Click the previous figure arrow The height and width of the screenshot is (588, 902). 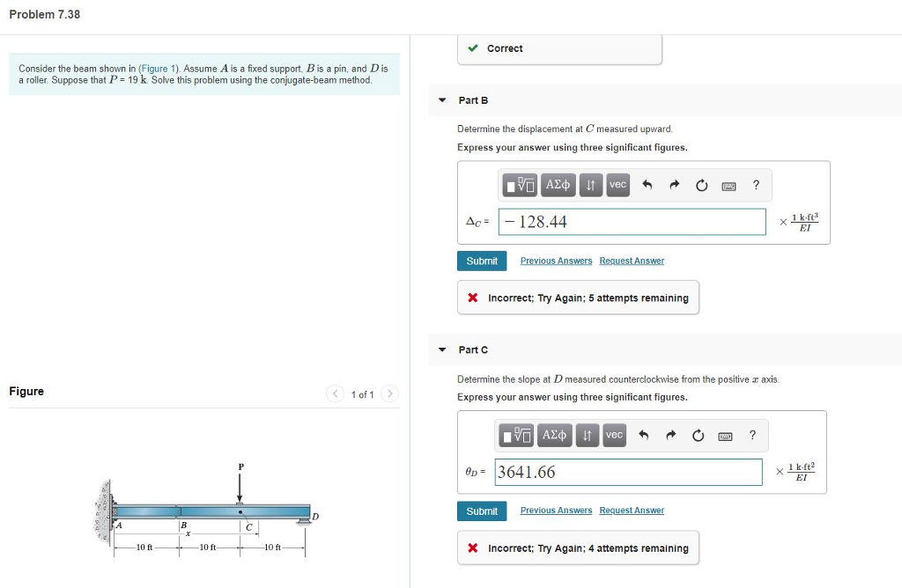pos(335,393)
